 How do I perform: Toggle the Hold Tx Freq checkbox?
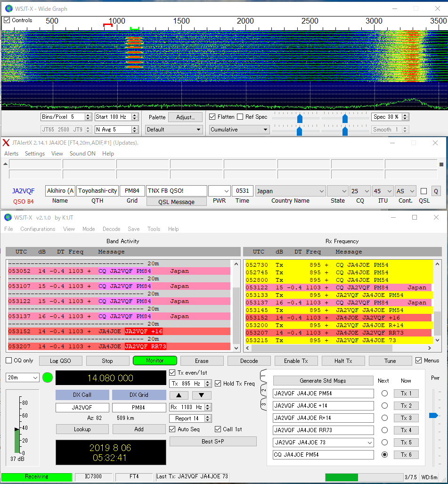[218, 384]
